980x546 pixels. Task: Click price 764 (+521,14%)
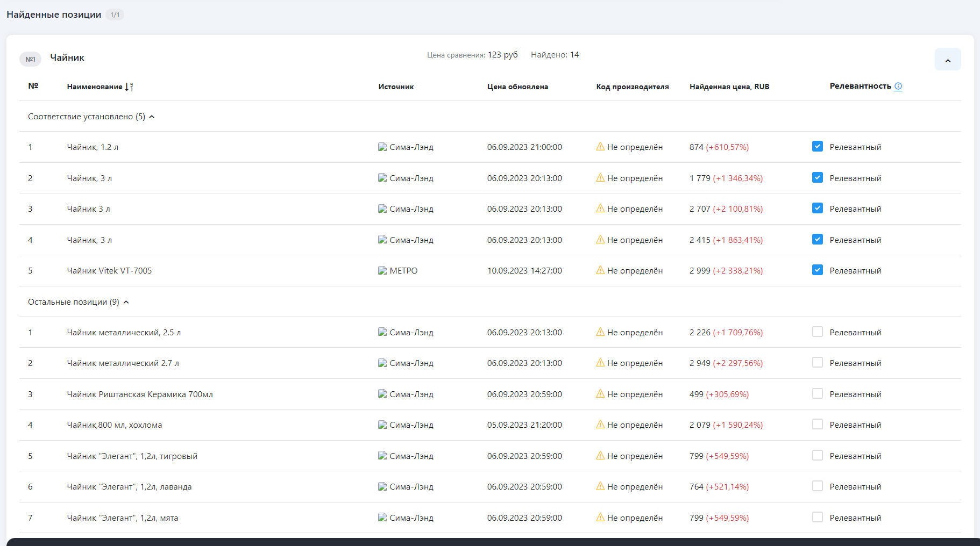(719, 487)
